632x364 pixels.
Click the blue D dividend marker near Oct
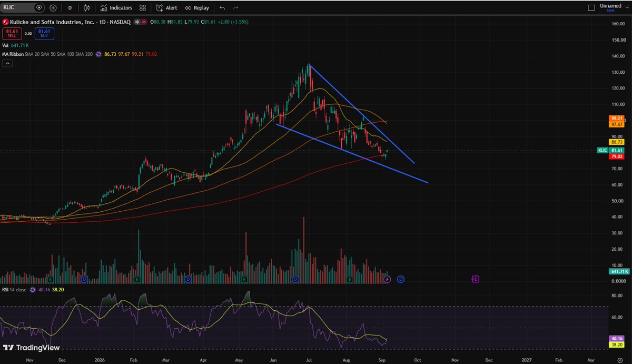pos(401,279)
